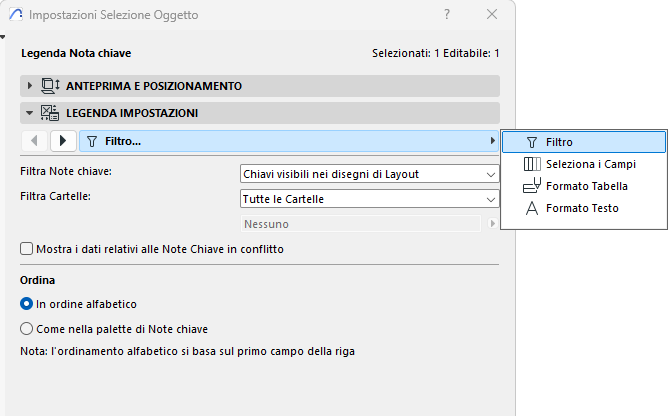672x416 pixels.
Task: Click the Seleziona i Campi columns icon
Action: tap(532, 164)
